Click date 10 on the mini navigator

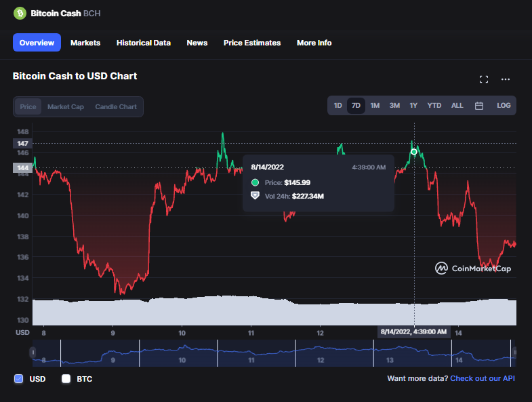coord(182,360)
